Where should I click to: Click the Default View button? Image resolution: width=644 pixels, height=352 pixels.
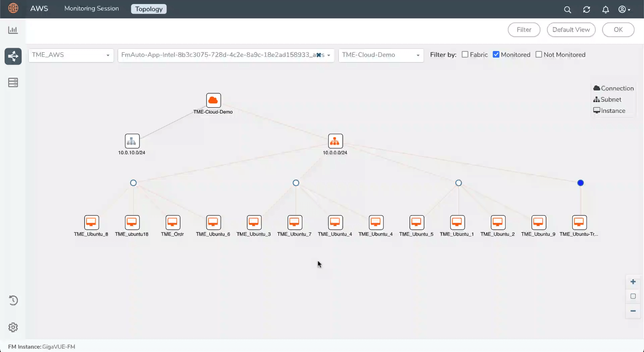(571, 30)
